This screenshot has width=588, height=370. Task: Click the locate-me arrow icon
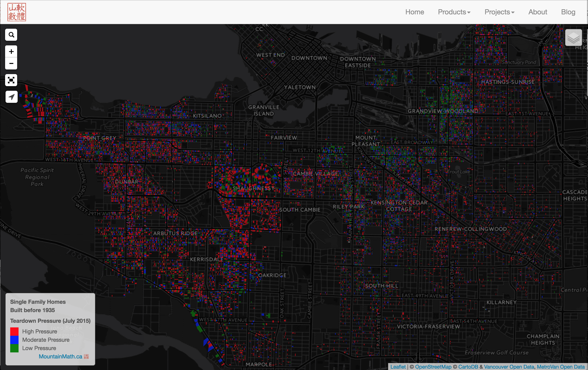coord(11,97)
